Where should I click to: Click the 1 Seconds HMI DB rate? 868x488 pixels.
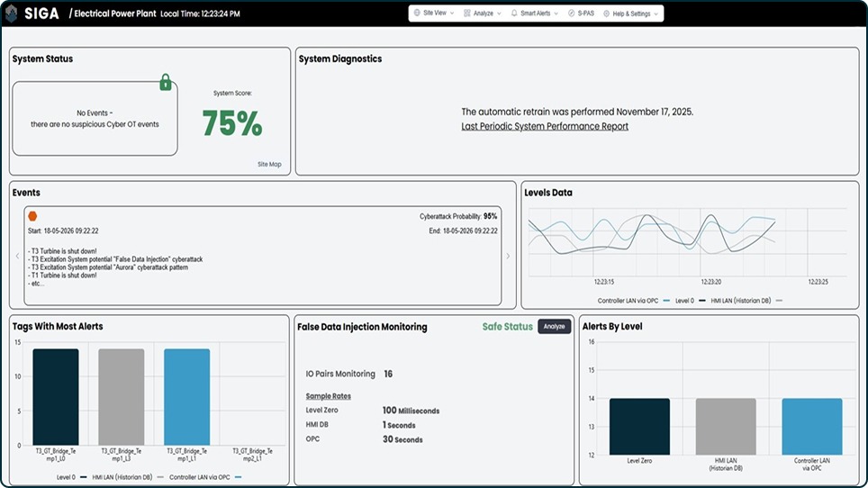399,425
